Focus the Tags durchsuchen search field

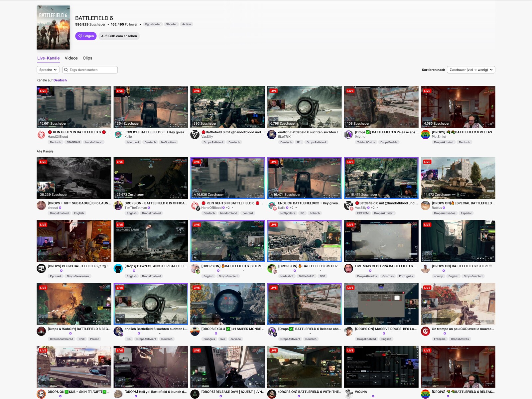[x=90, y=70]
